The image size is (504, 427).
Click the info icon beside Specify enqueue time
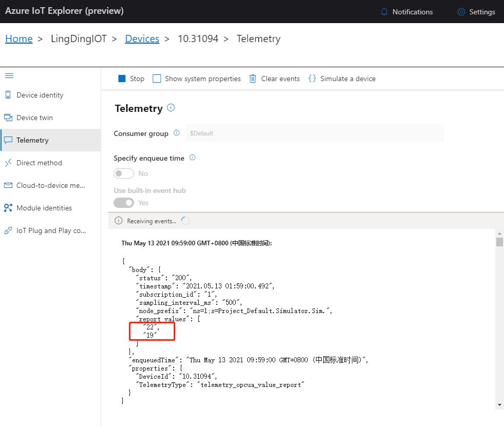[x=192, y=158]
